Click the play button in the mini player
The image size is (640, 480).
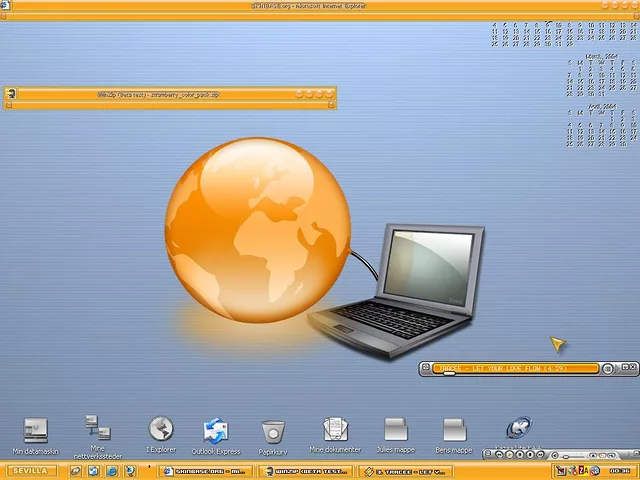[x=509, y=454]
